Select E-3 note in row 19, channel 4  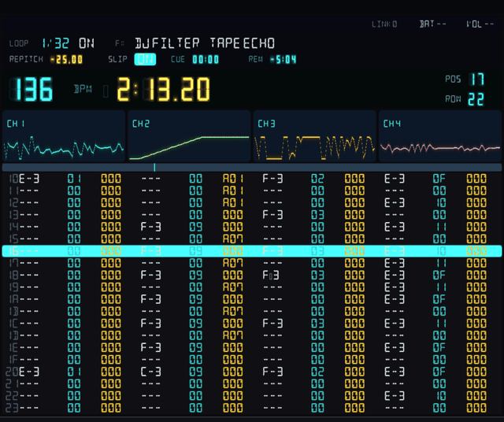pos(395,287)
